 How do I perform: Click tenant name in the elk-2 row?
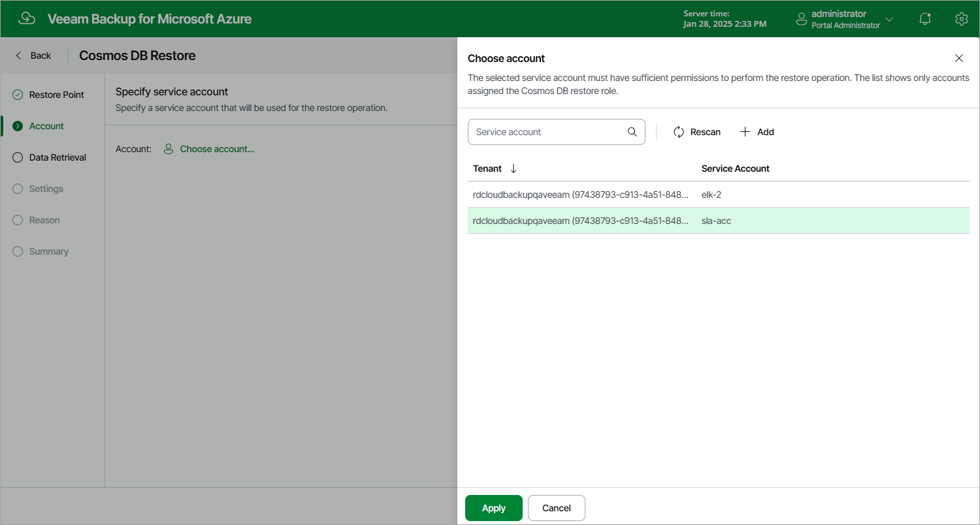point(580,195)
